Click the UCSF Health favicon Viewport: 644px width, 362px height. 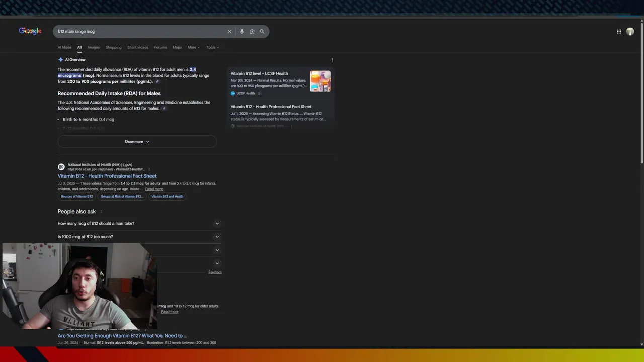[233, 93]
